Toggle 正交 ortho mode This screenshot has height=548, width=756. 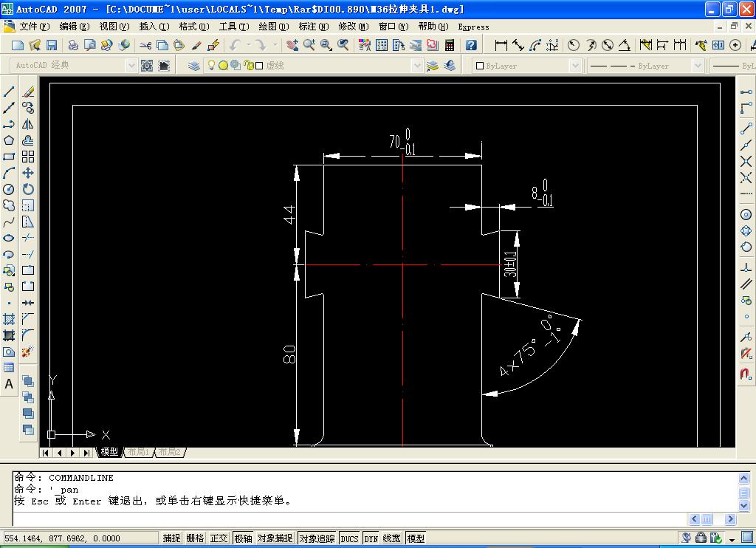point(219,538)
